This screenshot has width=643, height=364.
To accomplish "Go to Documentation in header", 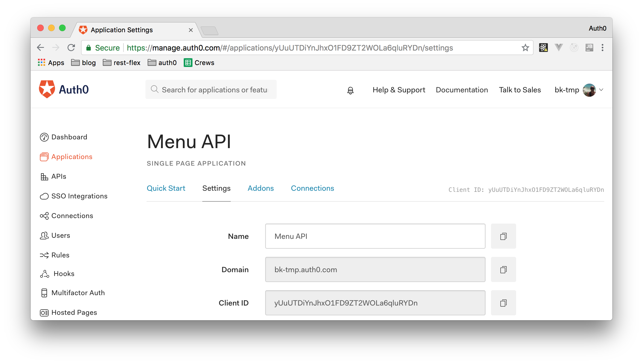I will (x=462, y=90).
